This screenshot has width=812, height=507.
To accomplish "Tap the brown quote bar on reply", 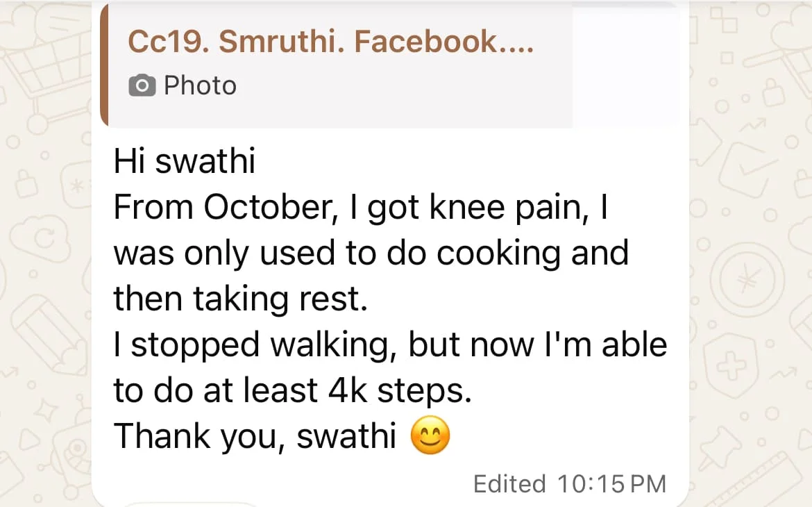I will (x=105, y=66).
